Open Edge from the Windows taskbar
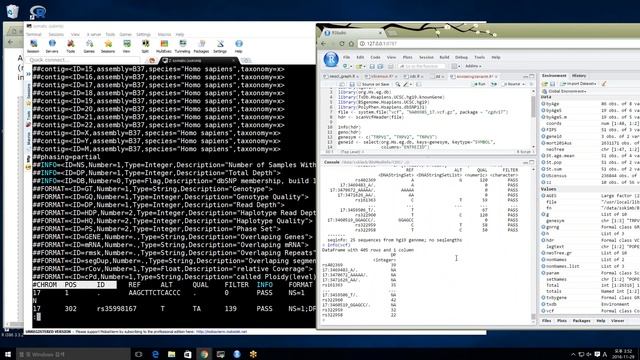Screen dimensions: 640x360 pyautogui.click(x=156, y=354)
